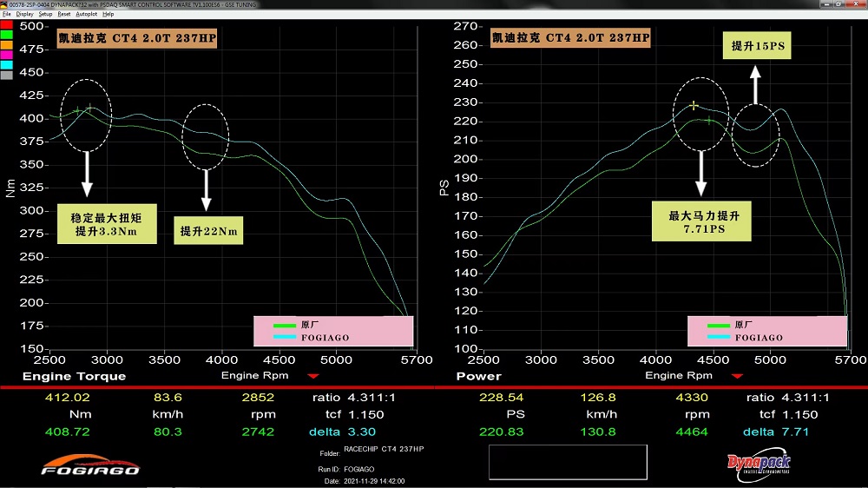Select the green run color swatch
This screenshot has height=488, width=868.
click(x=6, y=35)
